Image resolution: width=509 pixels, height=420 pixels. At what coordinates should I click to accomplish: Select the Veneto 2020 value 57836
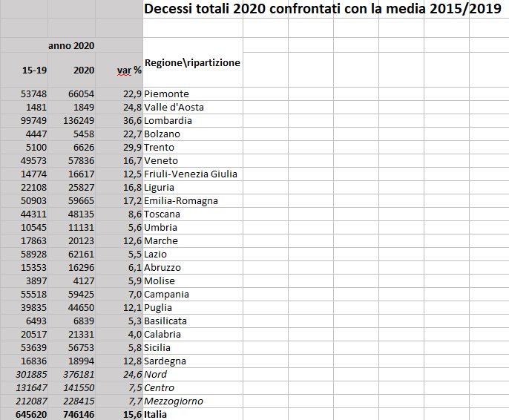pyautogui.click(x=72, y=160)
